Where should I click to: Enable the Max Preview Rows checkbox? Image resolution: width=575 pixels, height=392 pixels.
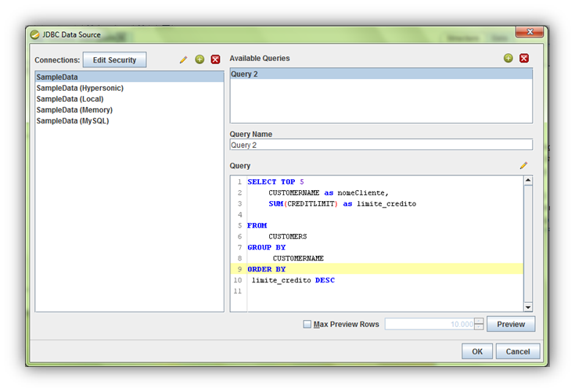(307, 324)
